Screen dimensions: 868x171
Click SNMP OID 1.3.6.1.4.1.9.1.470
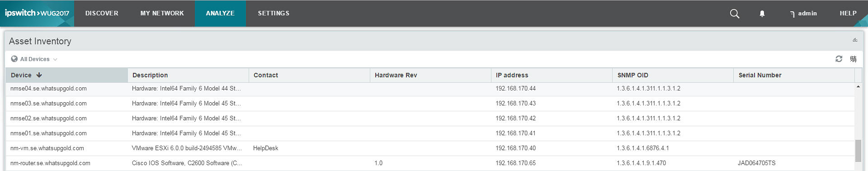pyautogui.click(x=642, y=163)
